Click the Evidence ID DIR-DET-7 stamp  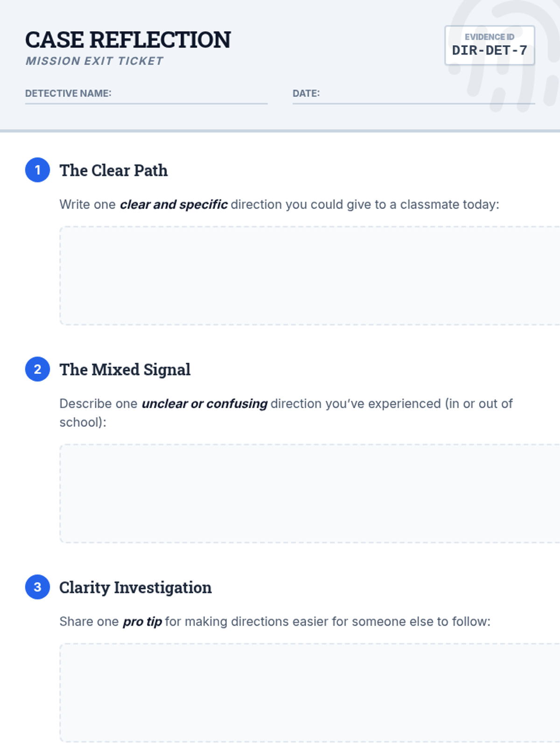pos(490,45)
